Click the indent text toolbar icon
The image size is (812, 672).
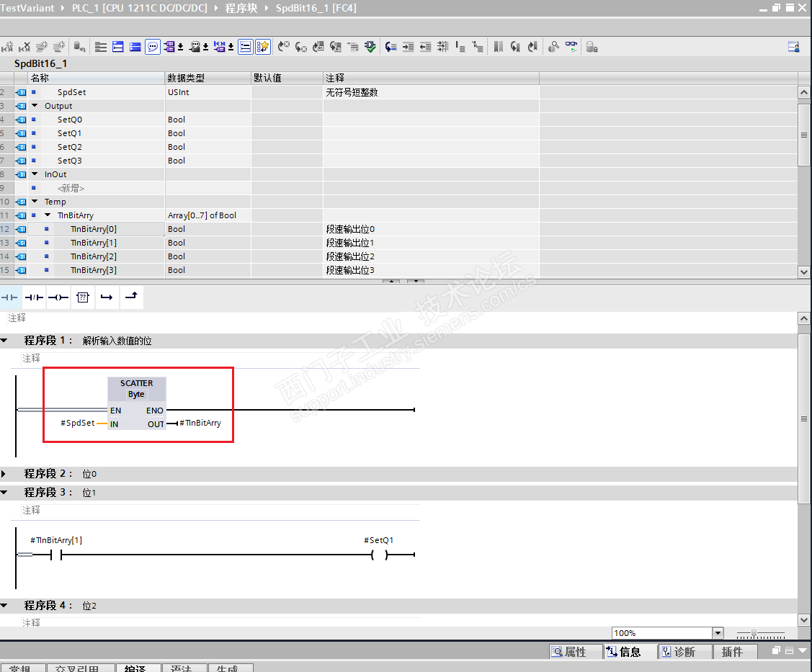(x=408, y=47)
